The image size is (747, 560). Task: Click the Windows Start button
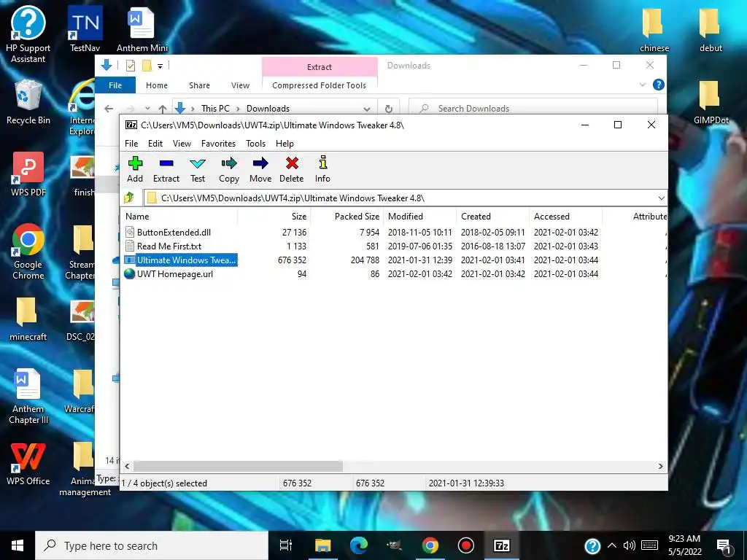tap(18, 545)
